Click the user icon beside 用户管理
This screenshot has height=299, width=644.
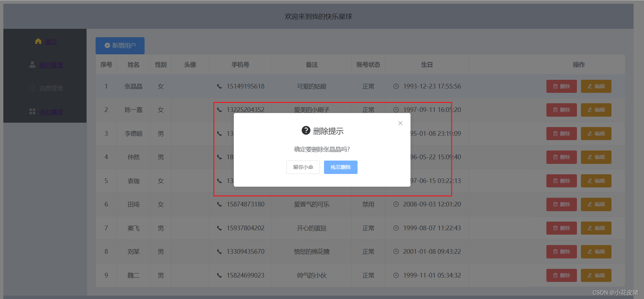[x=32, y=65]
